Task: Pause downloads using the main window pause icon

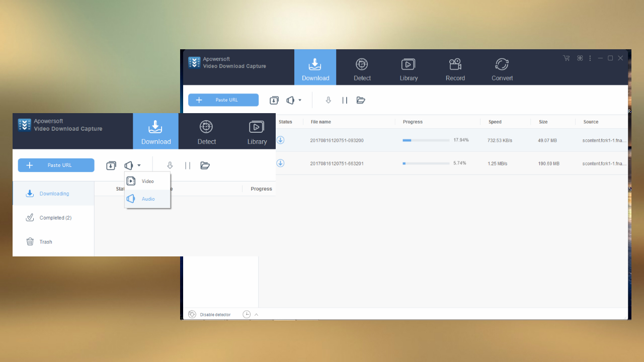Action: point(345,100)
